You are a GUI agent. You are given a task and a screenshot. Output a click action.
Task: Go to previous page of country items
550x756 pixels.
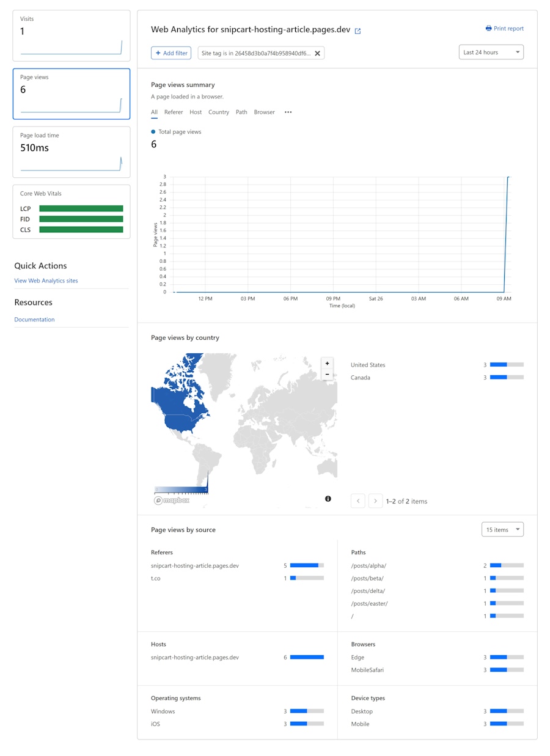358,501
